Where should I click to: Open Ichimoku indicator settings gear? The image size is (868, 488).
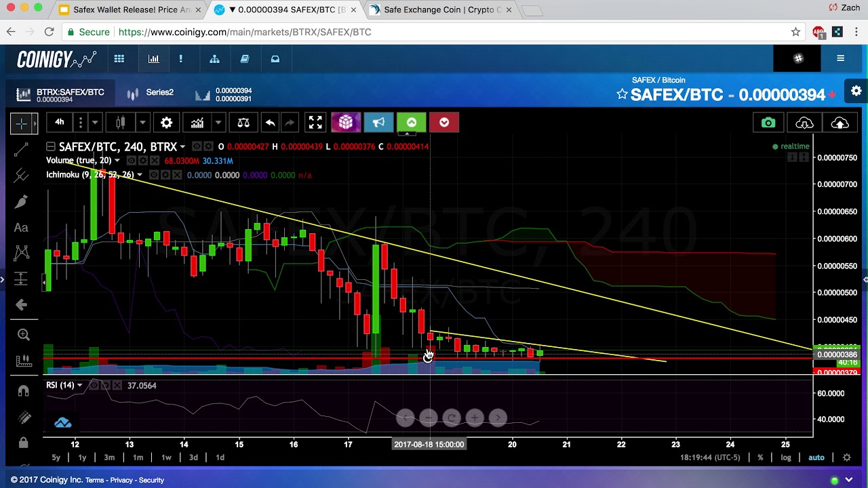165,175
